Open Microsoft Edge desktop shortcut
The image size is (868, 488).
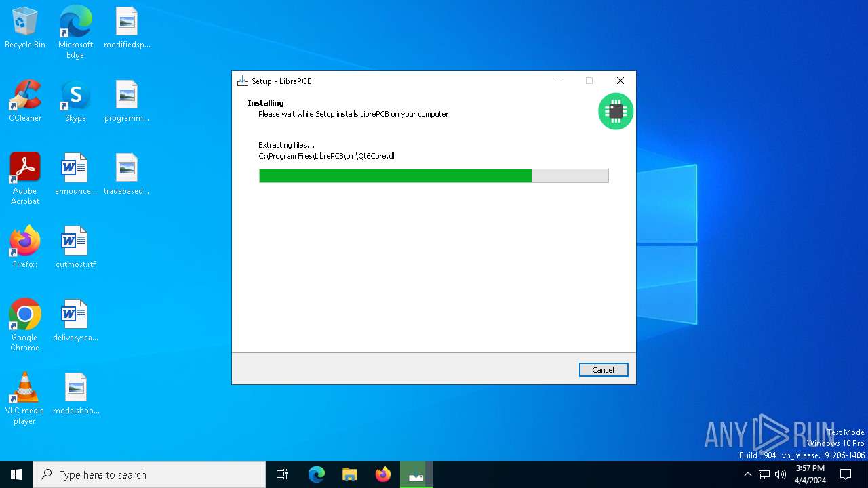[x=75, y=32]
